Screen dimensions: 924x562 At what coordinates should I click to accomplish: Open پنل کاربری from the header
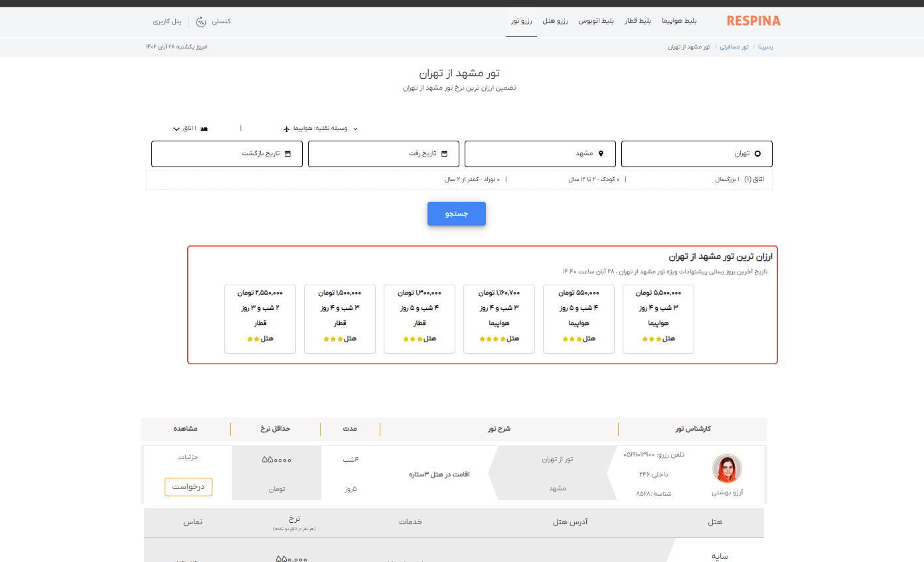click(x=167, y=21)
